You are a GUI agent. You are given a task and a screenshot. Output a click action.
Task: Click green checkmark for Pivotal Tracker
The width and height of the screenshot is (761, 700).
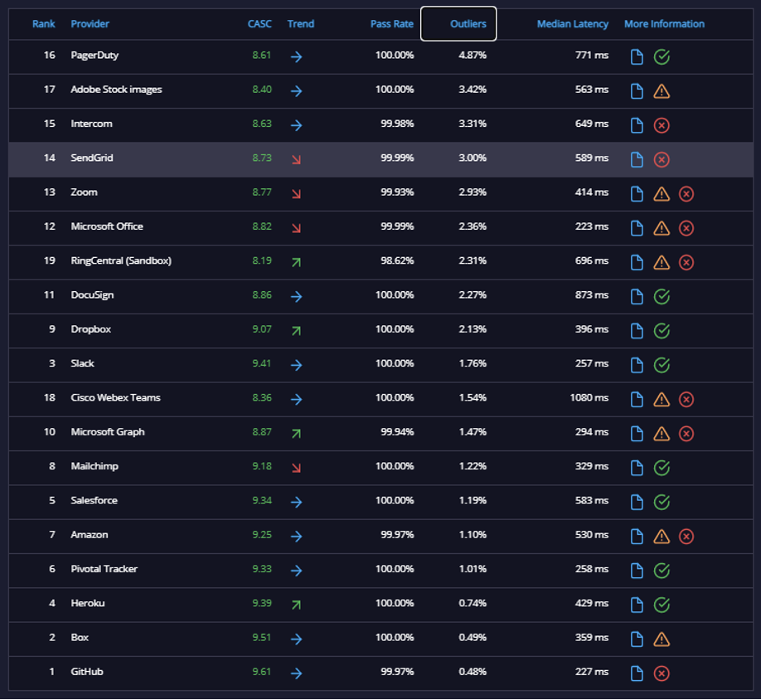click(662, 571)
